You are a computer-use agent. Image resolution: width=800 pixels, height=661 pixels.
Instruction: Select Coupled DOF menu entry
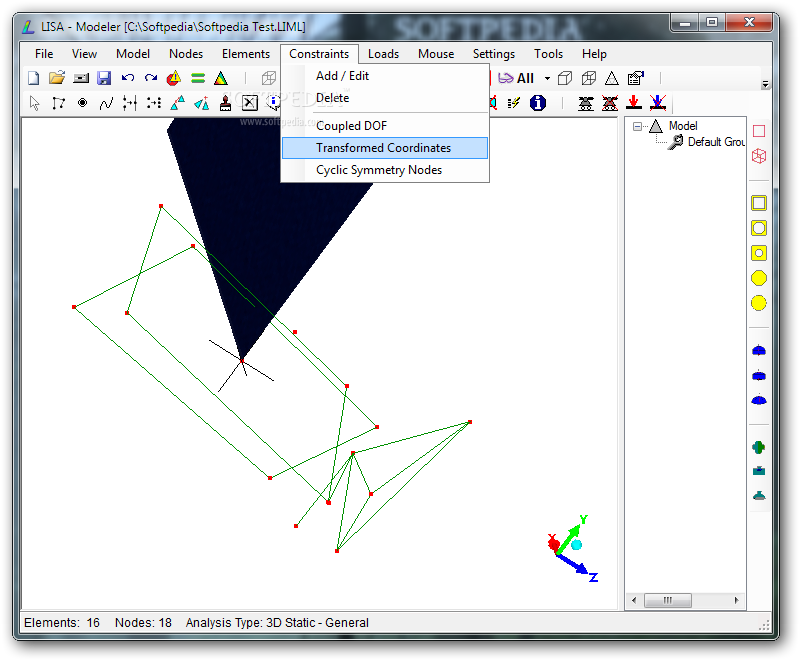tap(385, 125)
